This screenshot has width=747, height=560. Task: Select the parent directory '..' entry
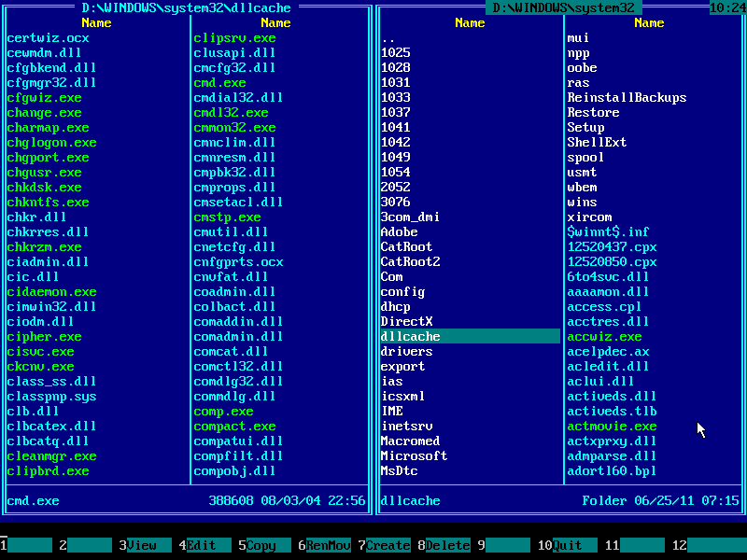tap(388, 38)
